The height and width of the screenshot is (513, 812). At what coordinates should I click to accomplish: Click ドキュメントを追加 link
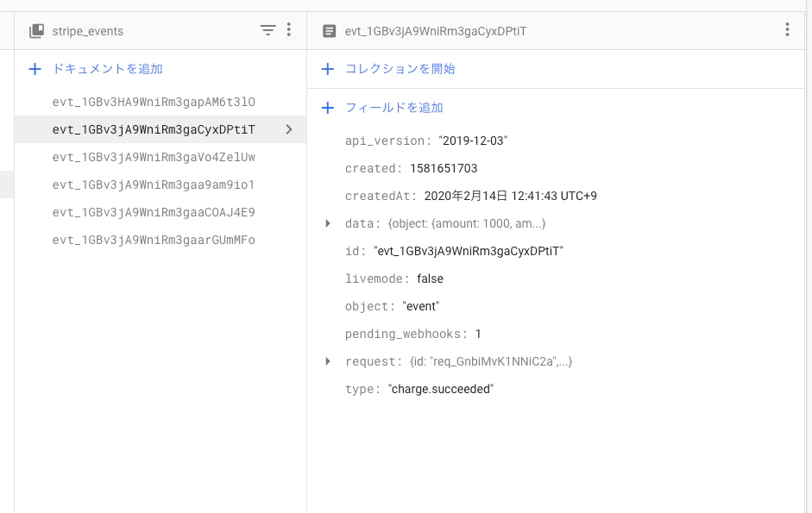[x=108, y=69]
